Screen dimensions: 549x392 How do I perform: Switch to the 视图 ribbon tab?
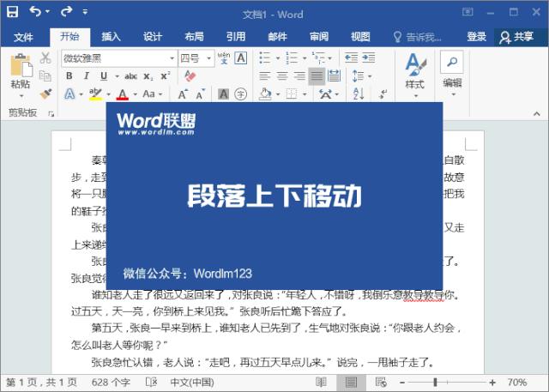click(x=360, y=36)
